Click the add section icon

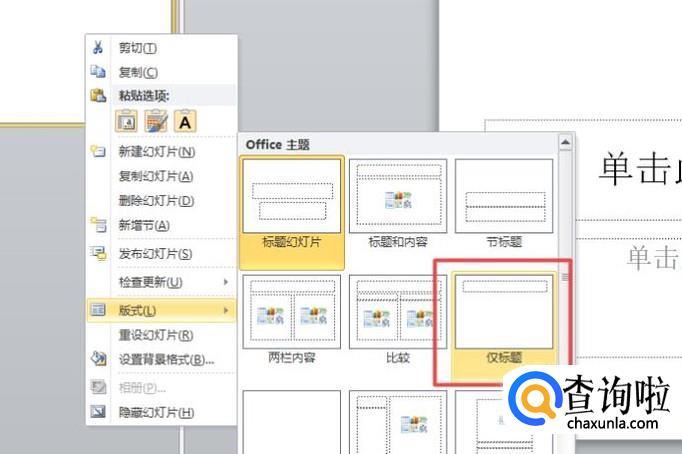coord(98,225)
